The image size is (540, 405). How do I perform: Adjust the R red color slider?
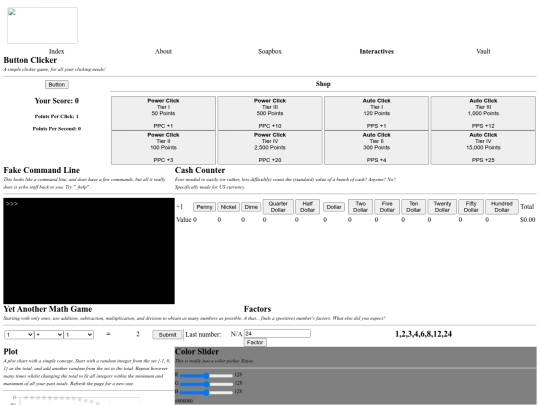(x=206, y=375)
